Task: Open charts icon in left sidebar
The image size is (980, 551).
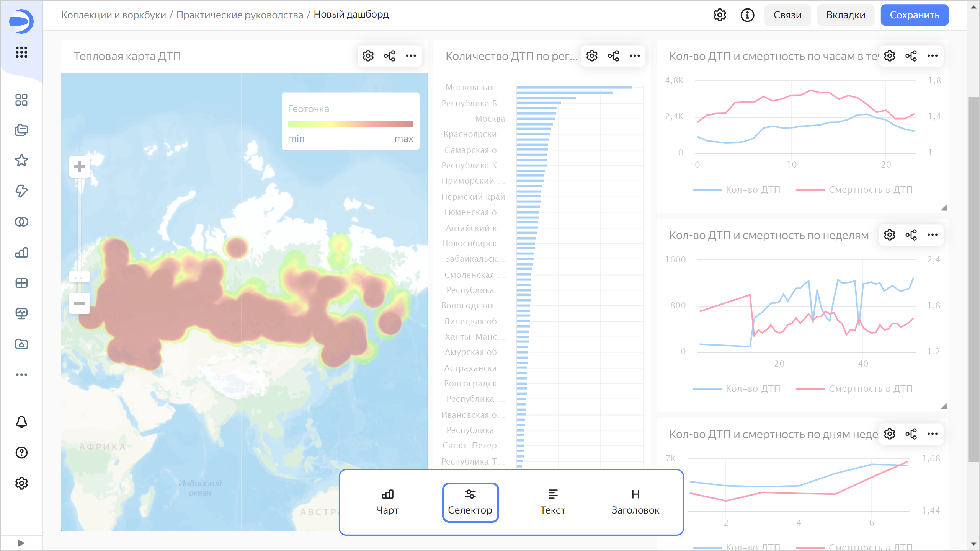Action: pyautogui.click(x=21, y=253)
